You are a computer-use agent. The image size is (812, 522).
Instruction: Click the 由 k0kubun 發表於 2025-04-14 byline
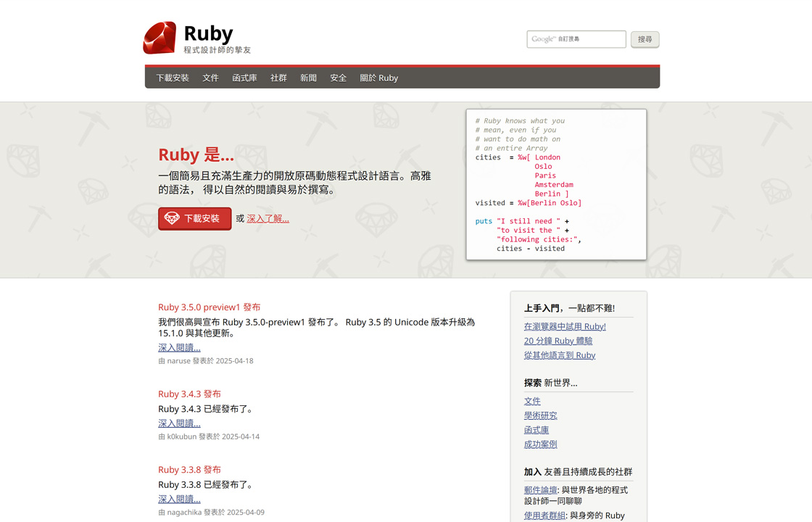tap(209, 436)
